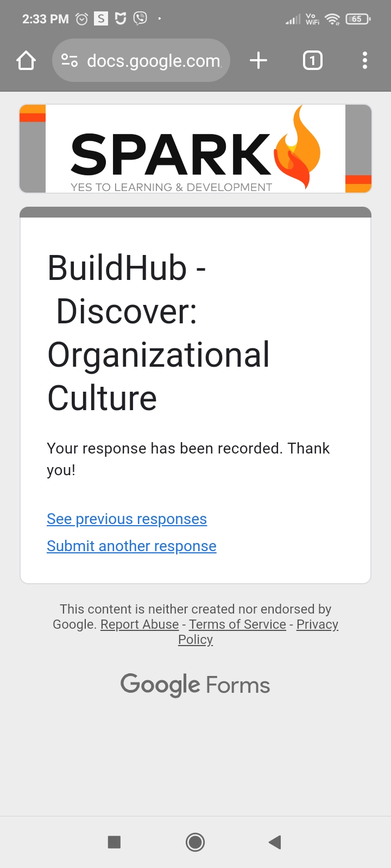Open the Privacy Policy link
This screenshot has width=391, height=868.
[317, 625]
